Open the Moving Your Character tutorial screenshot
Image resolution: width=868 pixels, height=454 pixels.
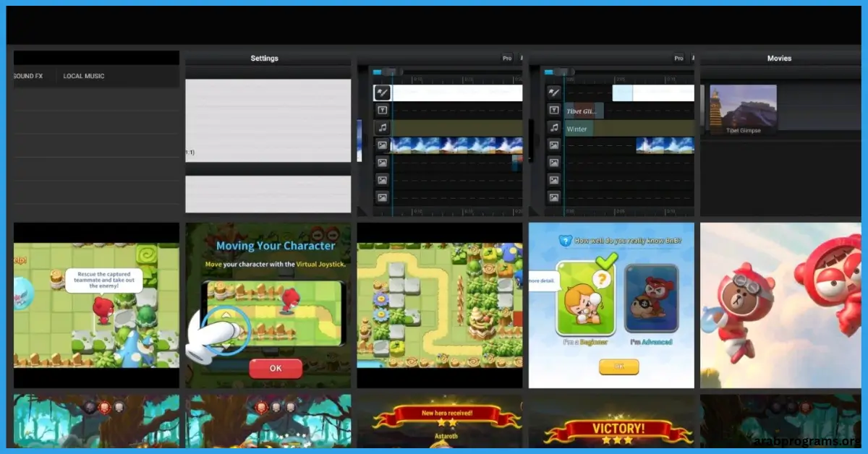(268, 305)
